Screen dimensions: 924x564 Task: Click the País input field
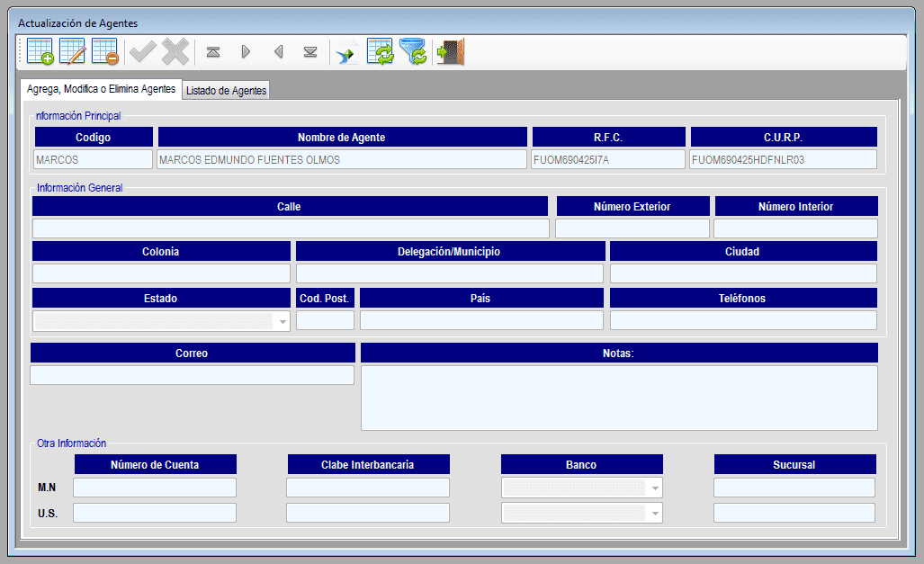[481, 320]
